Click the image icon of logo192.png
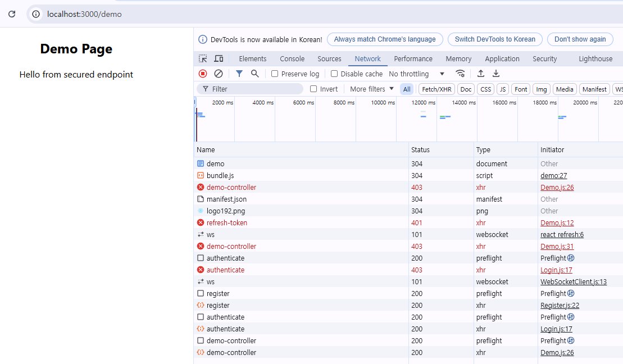Viewport: 623px width, 364px height. [201, 211]
